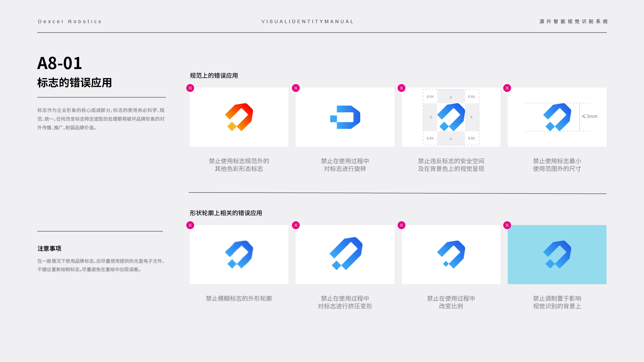Click 形状轮廓上相关的错误应用 section heading
Image resolution: width=644 pixels, height=362 pixels.
coord(226,213)
